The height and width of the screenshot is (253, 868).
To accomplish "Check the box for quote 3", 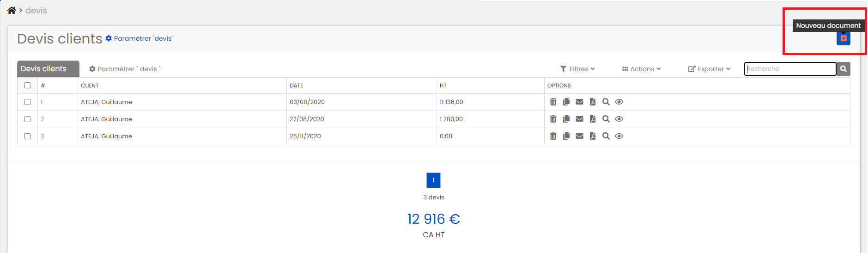I will pos(27,136).
